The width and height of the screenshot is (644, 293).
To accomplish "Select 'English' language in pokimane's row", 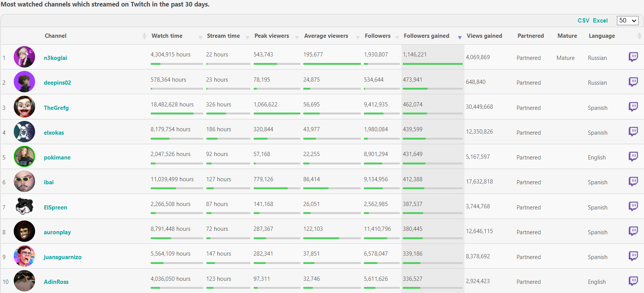I will (x=597, y=158).
